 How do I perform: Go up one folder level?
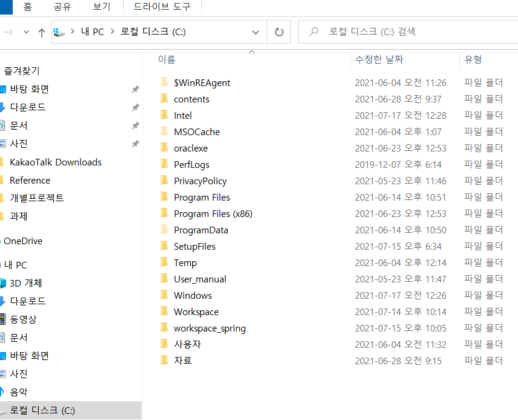tap(41, 32)
